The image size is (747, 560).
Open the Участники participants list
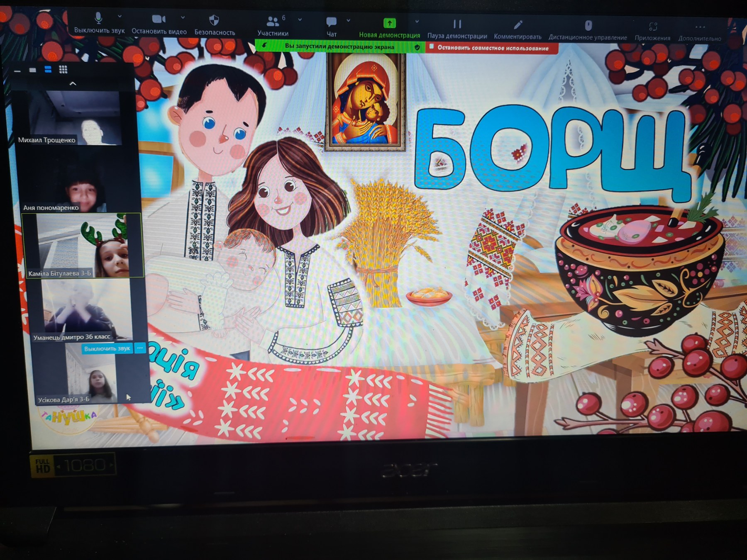point(272,22)
